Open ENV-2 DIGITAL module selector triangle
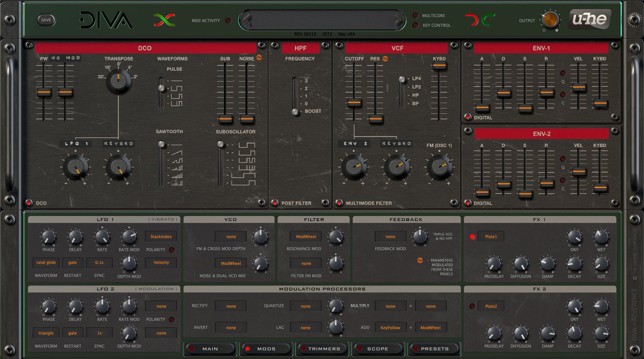The image size is (644, 359). (x=468, y=203)
